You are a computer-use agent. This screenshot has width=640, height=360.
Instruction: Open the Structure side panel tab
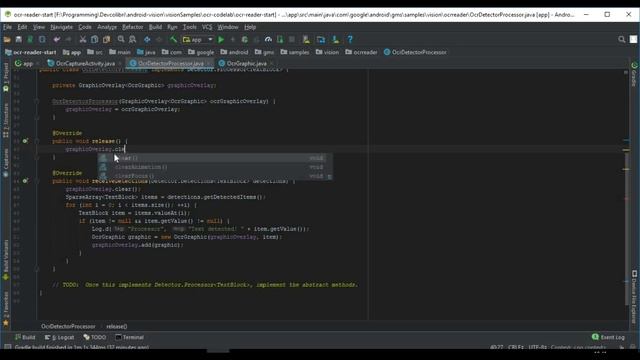[x=6, y=120]
